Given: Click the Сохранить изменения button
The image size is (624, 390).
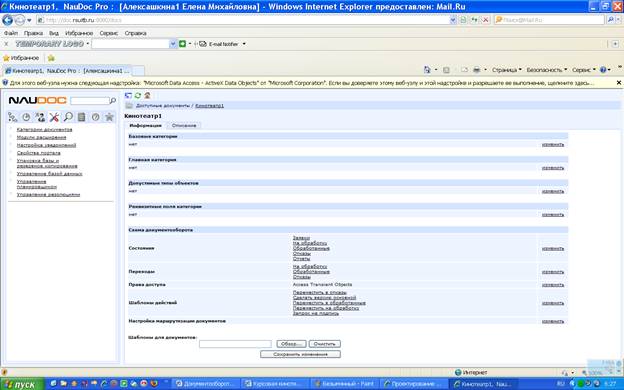Looking at the screenshot, I should (x=300, y=354).
